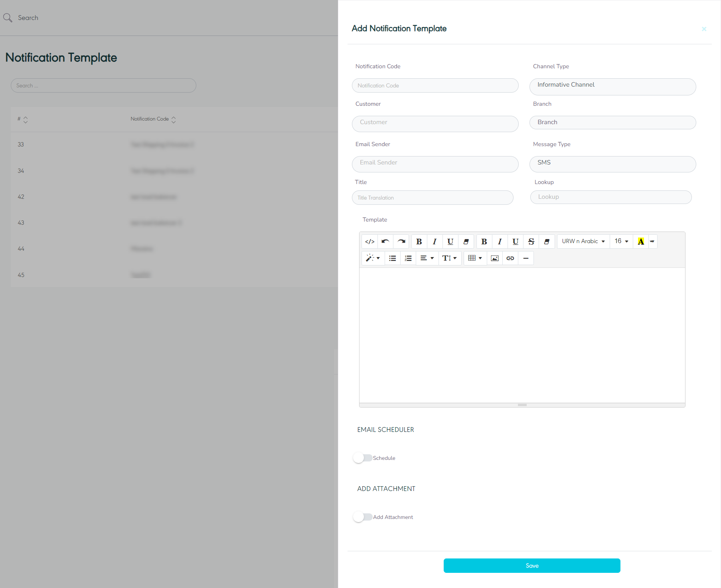This screenshot has height=588, width=721.
Task: Enable the Add Attachment switch
Action: click(x=362, y=517)
